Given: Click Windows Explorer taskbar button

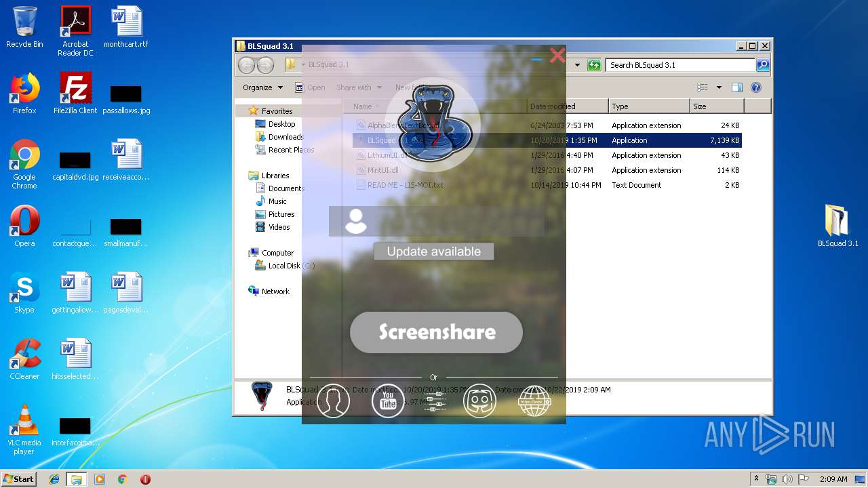Looking at the screenshot, I should pos(77,479).
